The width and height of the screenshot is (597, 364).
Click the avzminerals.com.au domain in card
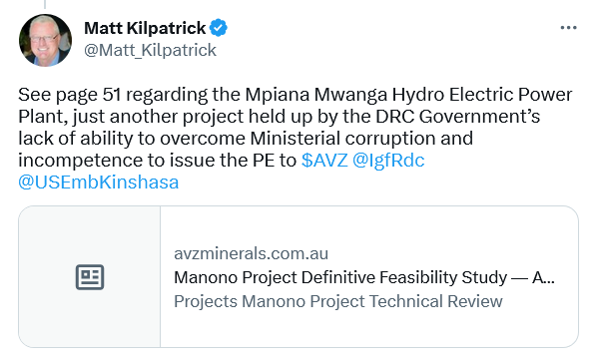click(x=251, y=253)
